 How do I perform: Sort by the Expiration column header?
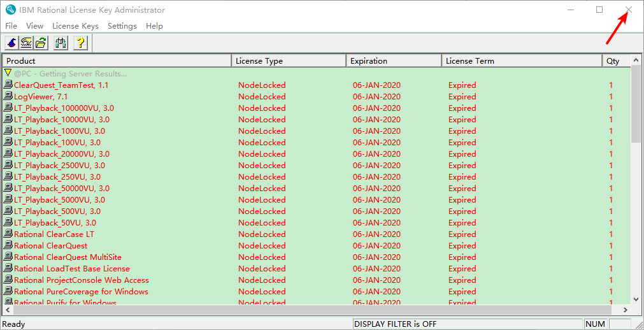[394, 61]
